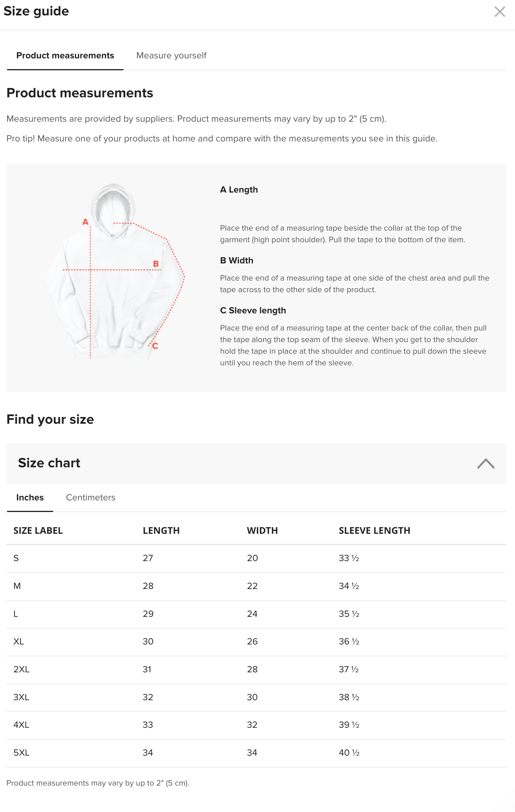This screenshot has width=515, height=812.
Task: Click the Size chart header title
Action: (x=49, y=463)
